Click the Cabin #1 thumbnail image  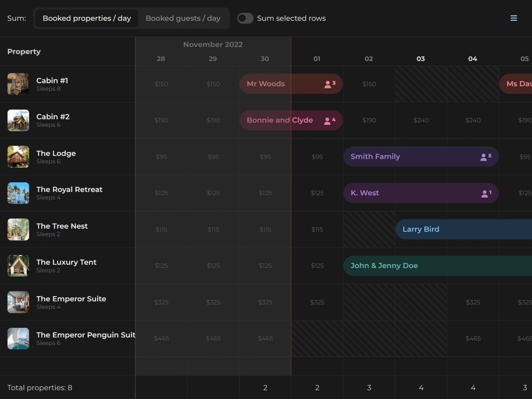point(18,84)
